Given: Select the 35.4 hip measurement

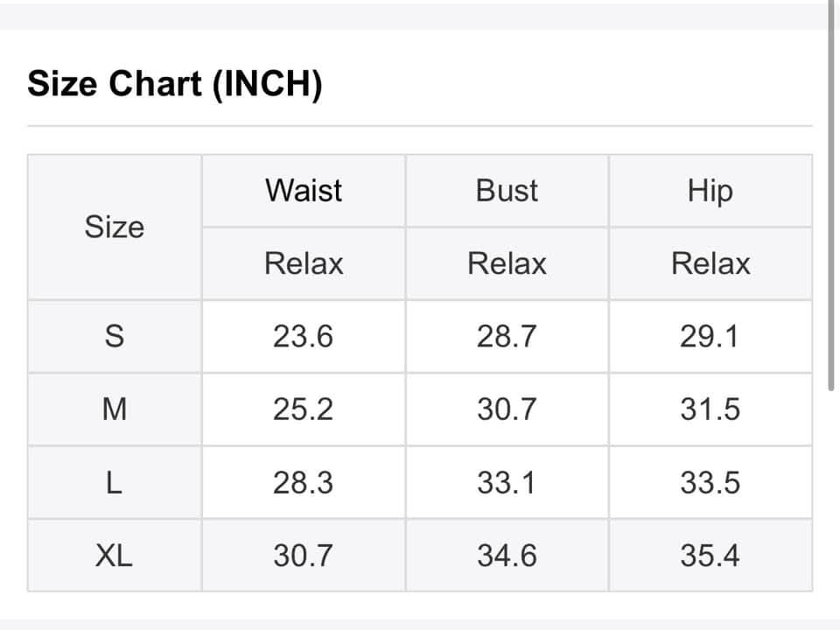Looking at the screenshot, I should point(710,555).
